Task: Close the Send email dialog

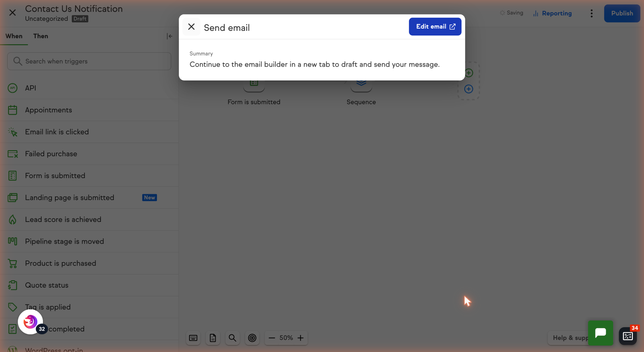Action: [191, 27]
